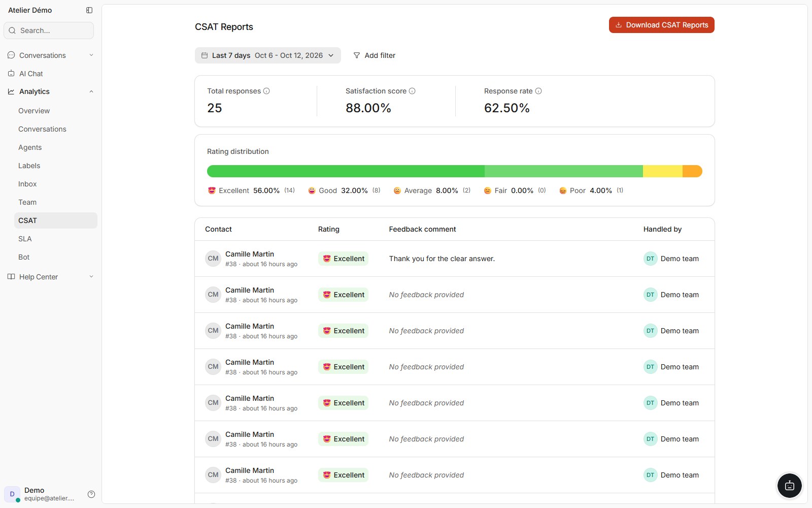Add a filter to the report
812x508 pixels.
click(375, 55)
